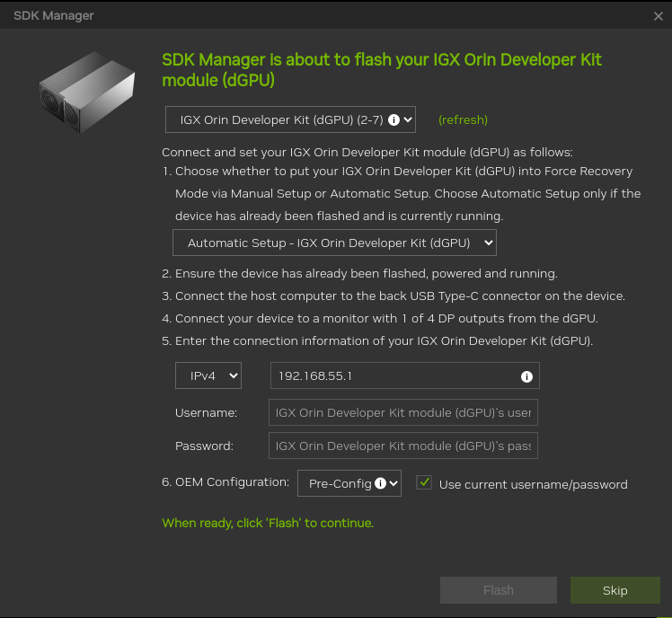Screen dimensions: 672x618
Task: Click the 192.168.55.1 IP address field
Action: 404,375
